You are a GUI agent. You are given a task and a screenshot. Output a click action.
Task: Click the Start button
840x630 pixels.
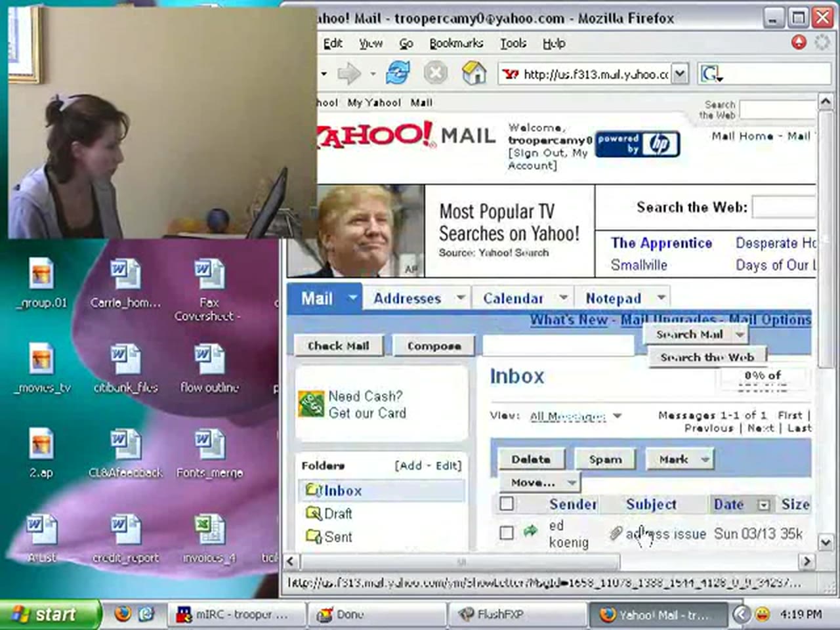(50, 614)
